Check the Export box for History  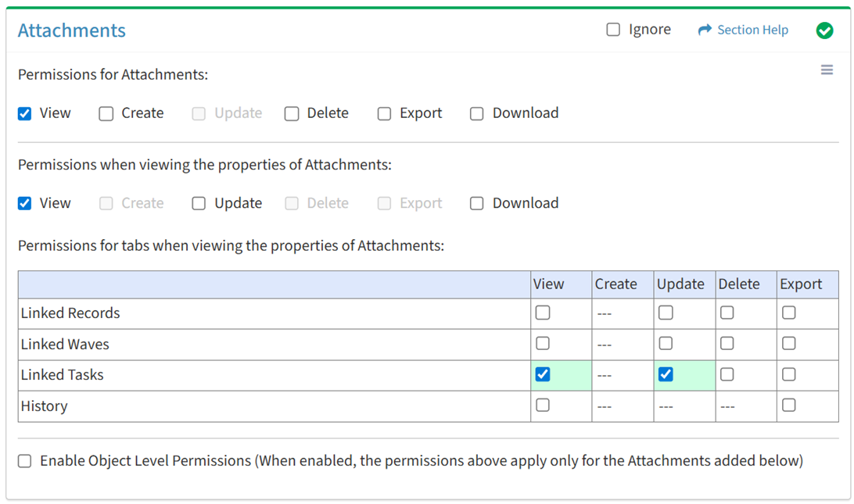[788, 405]
